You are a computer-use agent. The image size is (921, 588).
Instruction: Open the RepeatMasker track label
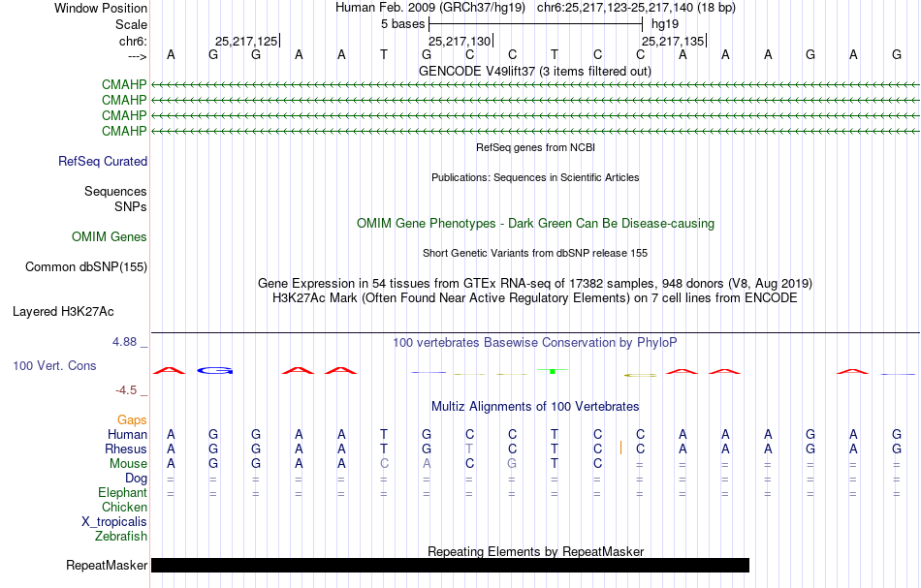click(x=107, y=565)
